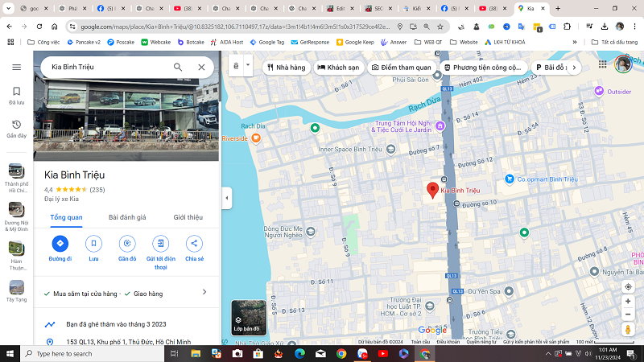Filter by Phương tiện công cộng

click(483, 68)
